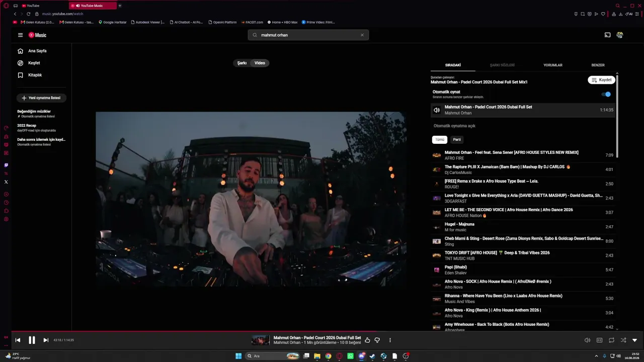This screenshot has width=644, height=362.
Task: Play The Rapture Pt.III X Jamaican mashup
Action: tap(523, 169)
